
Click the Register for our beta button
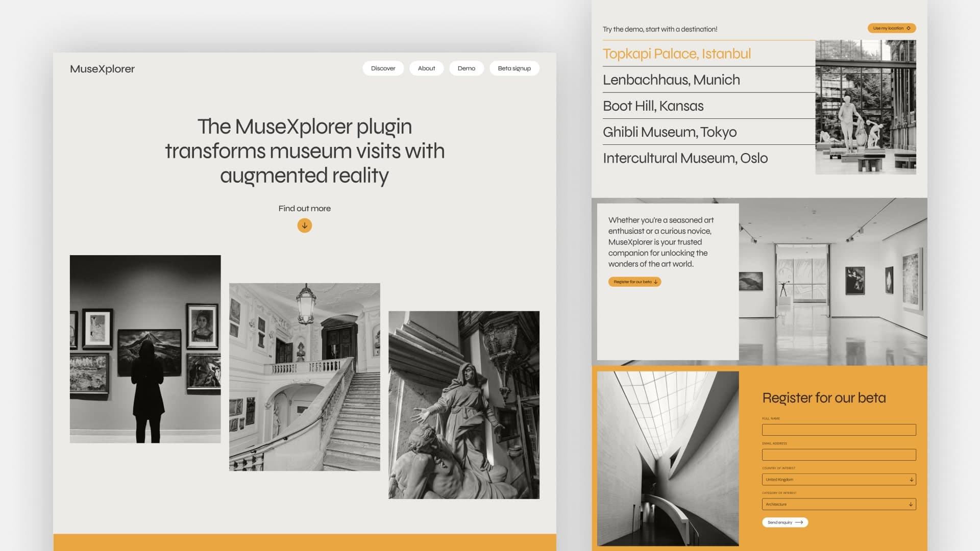634,282
